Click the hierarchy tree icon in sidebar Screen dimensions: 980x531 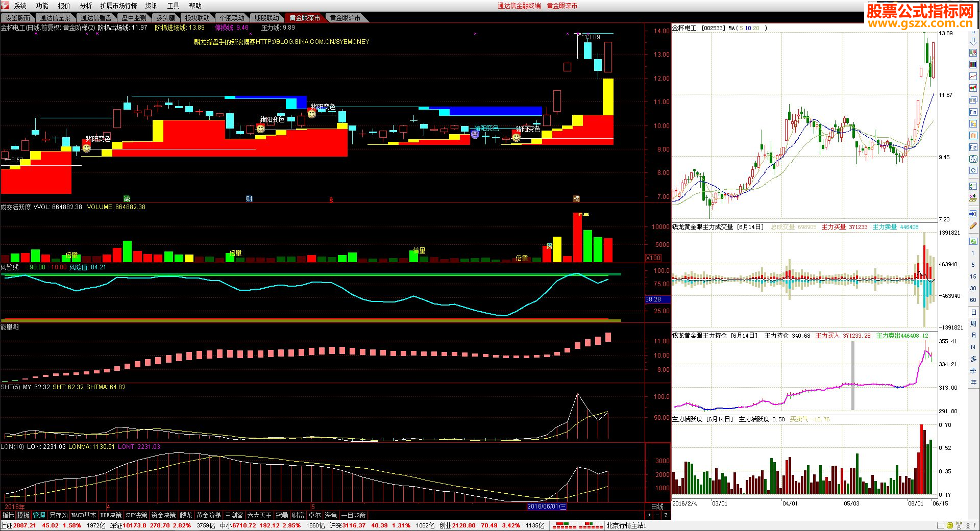(973, 123)
